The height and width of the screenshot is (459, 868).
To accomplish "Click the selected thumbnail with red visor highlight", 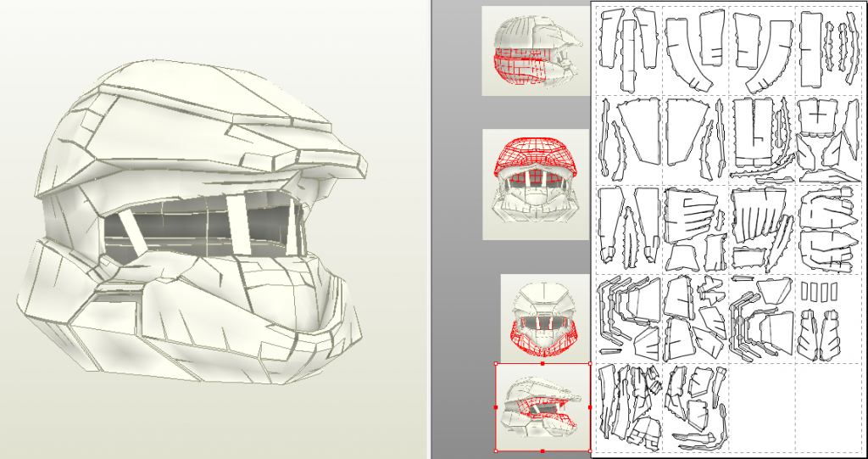I will click(x=542, y=407).
